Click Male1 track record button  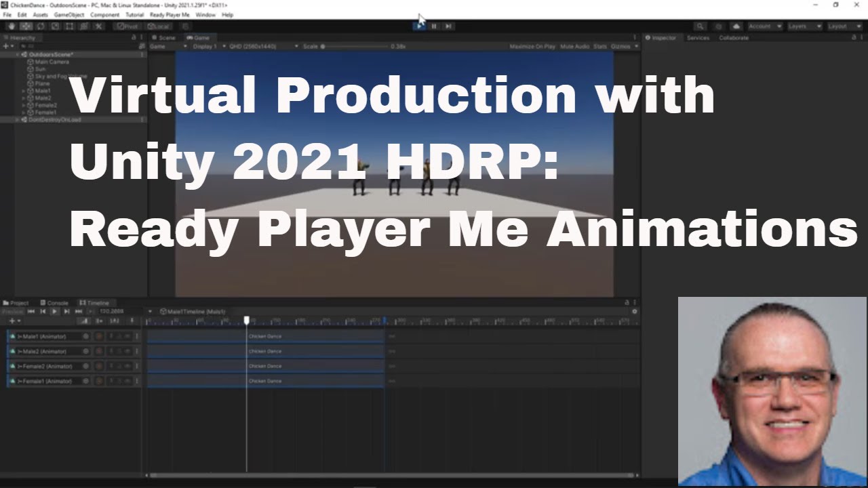click(99, 336)
